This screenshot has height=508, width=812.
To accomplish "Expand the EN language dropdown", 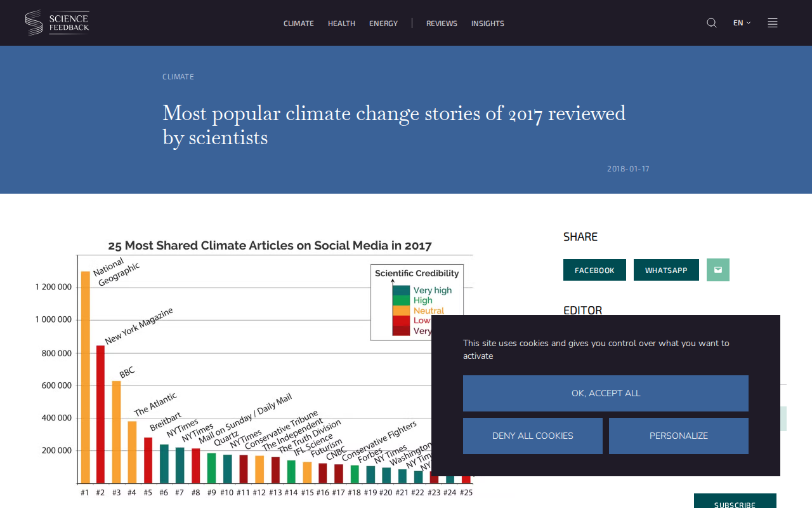I will [742, 23].
